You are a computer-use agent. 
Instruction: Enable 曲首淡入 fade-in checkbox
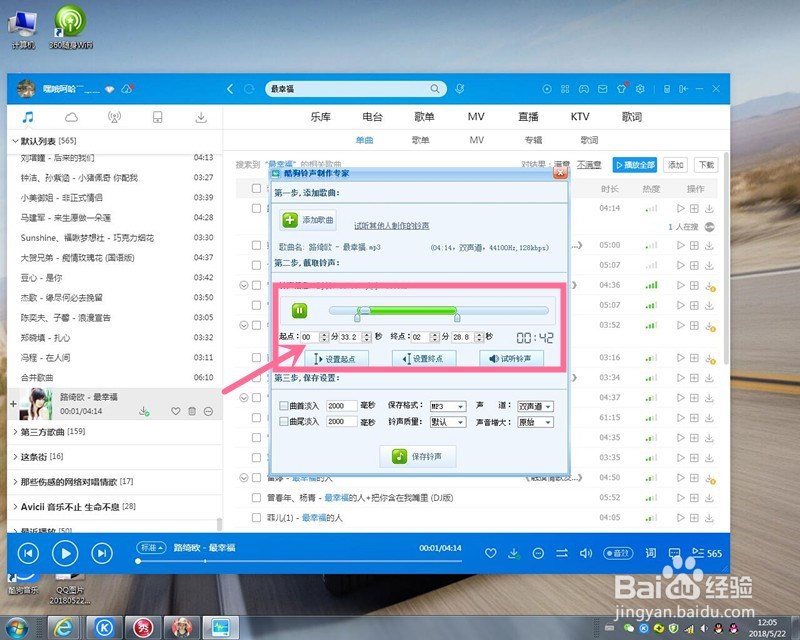pos(284,406)
